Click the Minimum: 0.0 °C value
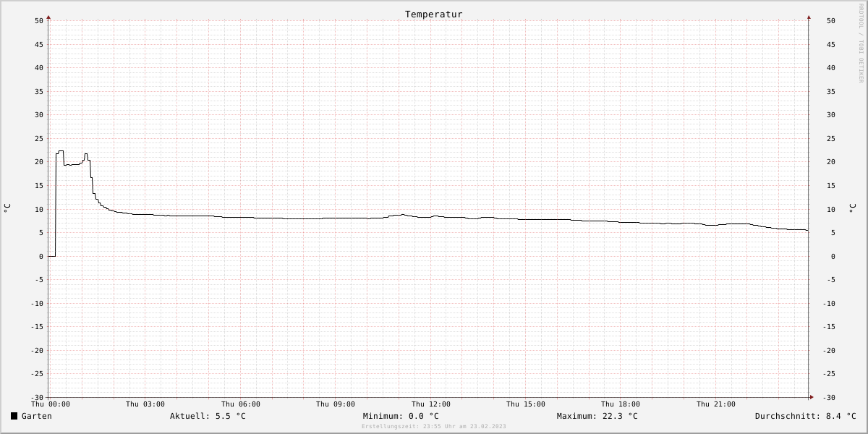The image size is (868, 434). point(401,416)
